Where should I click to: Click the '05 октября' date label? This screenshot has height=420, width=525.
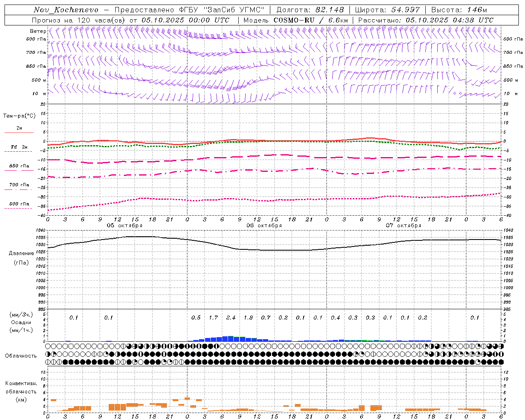pyautogui.click(x=125, y=226)
